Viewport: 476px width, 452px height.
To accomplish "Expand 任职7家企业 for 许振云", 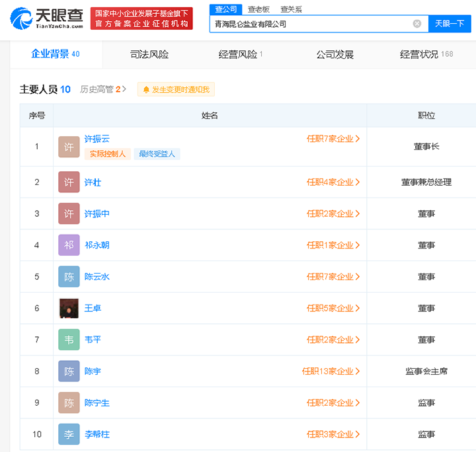I will 333,139.
